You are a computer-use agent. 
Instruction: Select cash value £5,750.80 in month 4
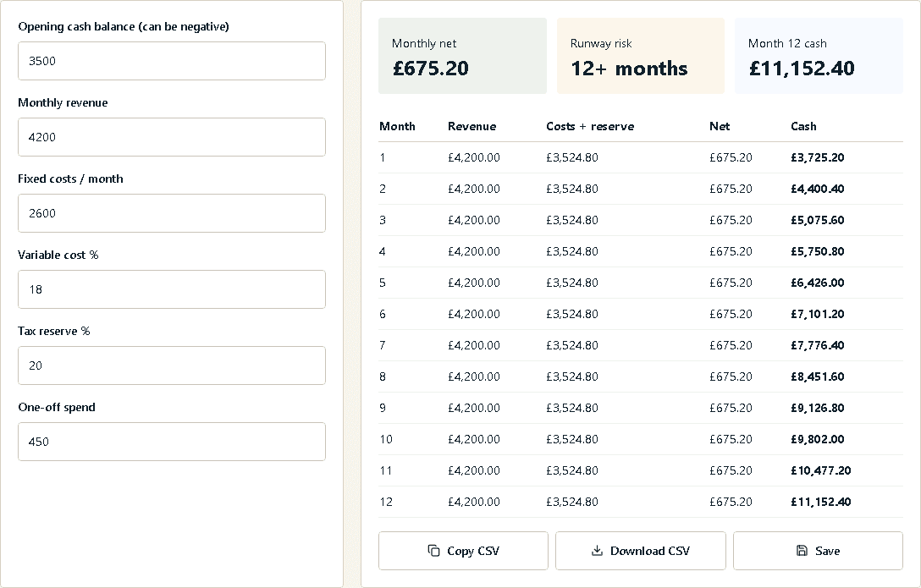(817, 252)
